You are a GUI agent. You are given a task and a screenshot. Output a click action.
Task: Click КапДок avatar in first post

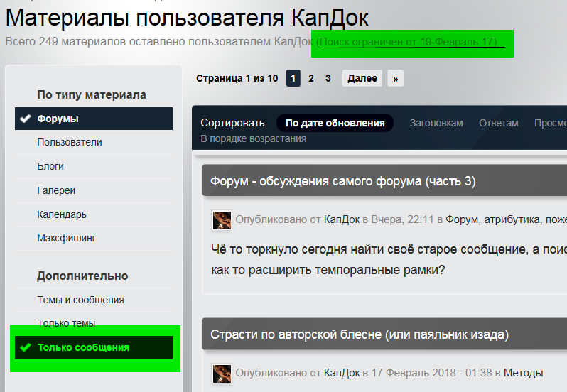[x=222, y=220]
